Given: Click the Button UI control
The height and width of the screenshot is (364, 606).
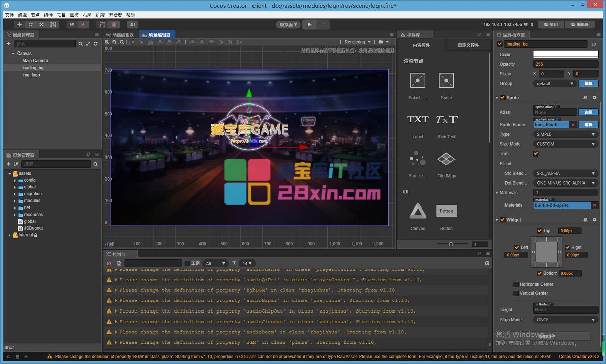Looking at the screenshot, I should point(446,211).
